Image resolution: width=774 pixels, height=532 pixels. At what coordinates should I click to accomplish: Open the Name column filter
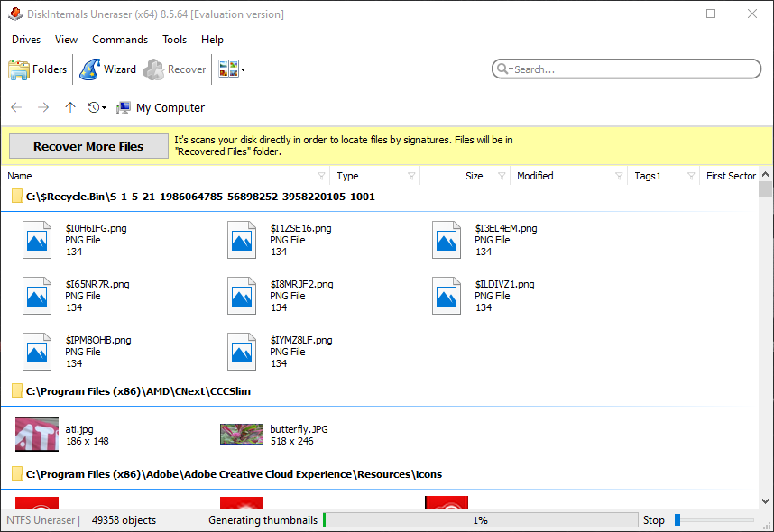321,176
